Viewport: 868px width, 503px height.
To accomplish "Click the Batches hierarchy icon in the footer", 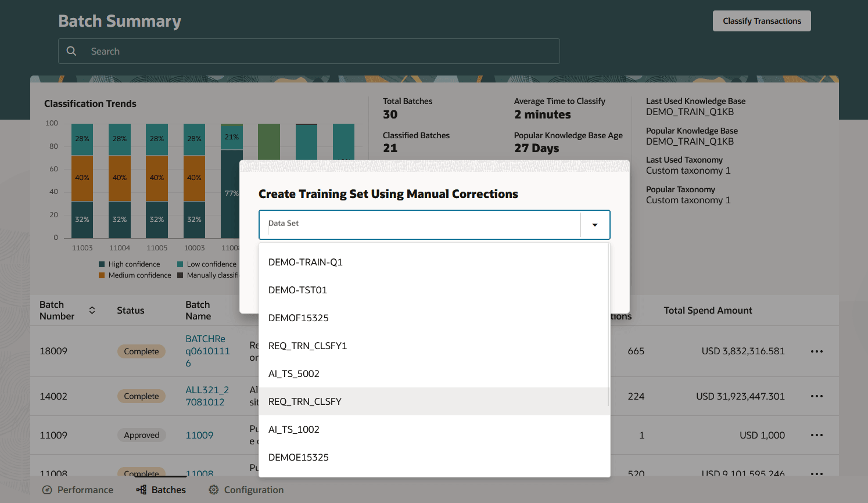I will (x=141, y=490).
